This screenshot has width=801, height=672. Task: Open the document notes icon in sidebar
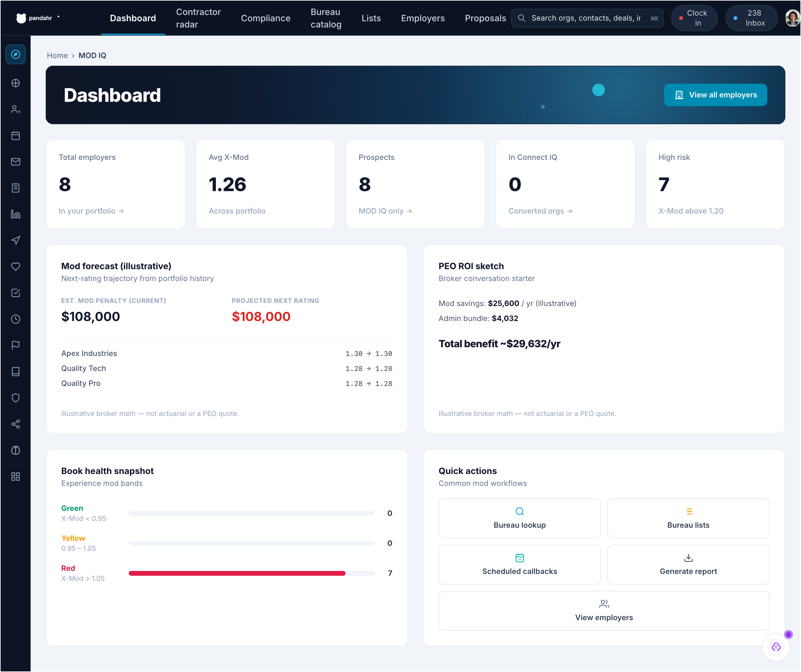(x=16, y=188)
